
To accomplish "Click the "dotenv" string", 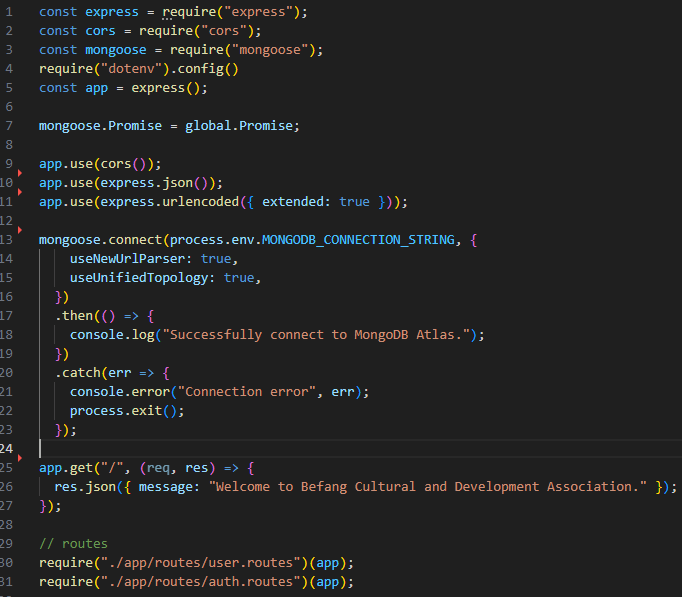I will point(131,69).
